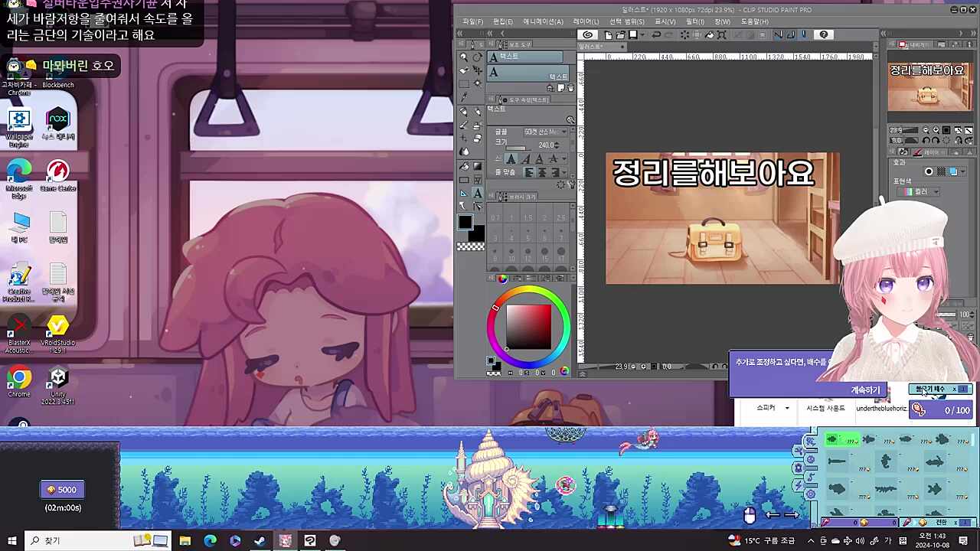Toggle snap to grid button
Viewport: 980px width, 551px height.
[803, 34]
